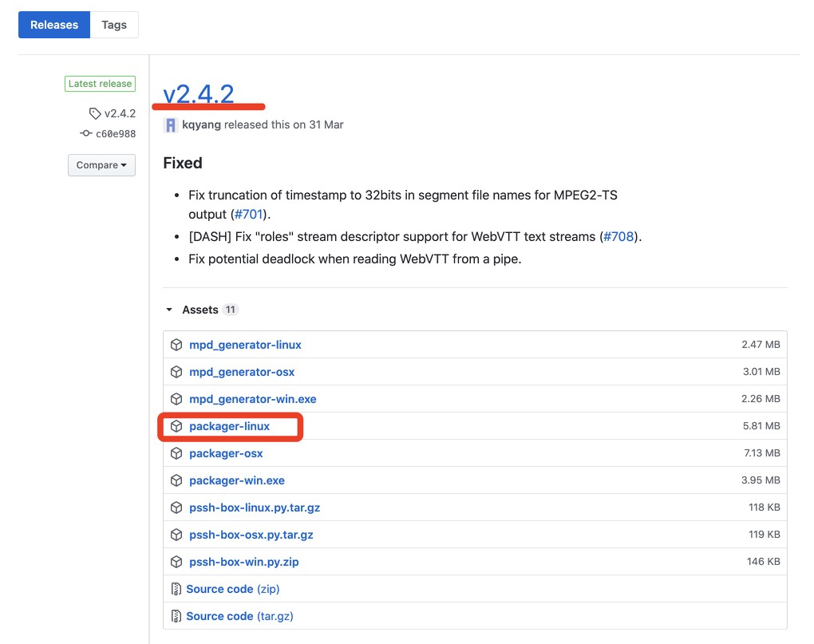The image size is (814, 644).
Task: Click the commit icon next to c60e988
Action: pos(85,133)
